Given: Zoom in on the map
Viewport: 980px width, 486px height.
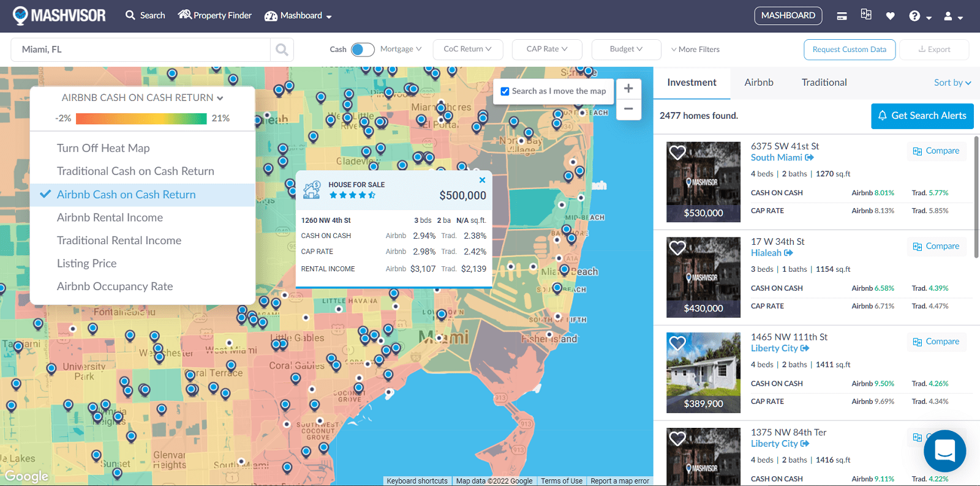Looking at the screenshot, I should pos(628,89).
